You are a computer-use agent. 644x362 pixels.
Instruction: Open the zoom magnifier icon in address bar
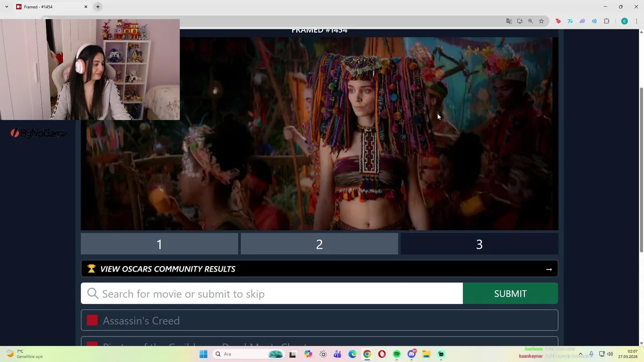pos(530,21)
